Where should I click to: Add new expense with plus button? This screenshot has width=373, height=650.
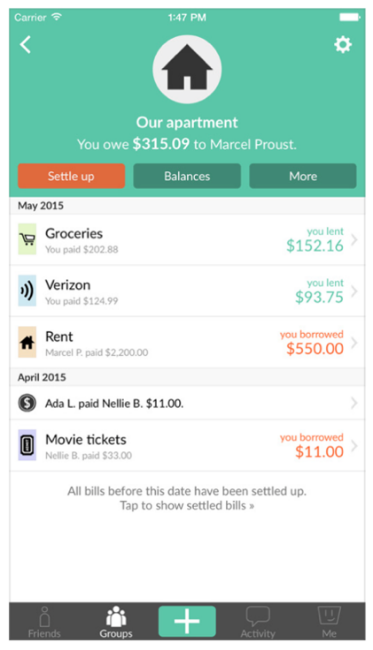[187, 621]
